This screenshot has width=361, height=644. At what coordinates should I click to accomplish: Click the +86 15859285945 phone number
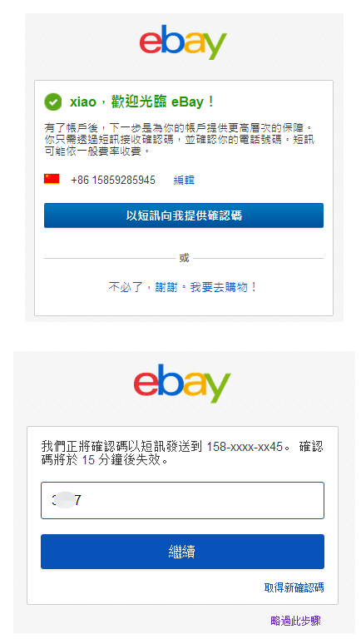(x=113, y=180)
